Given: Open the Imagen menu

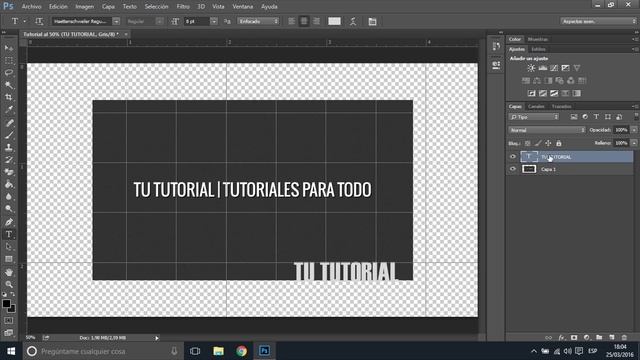Looking at the screenshot, I should coord(84,7).
